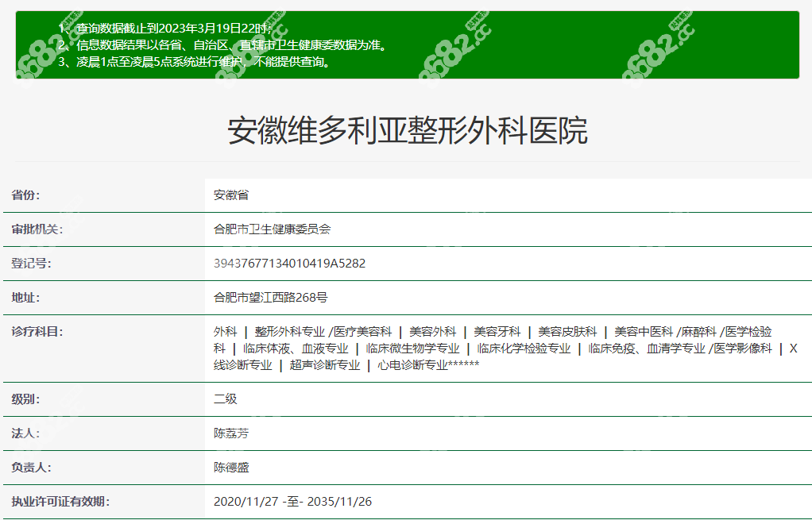
Task: Click the 级别 label
Action: (25, 399)
